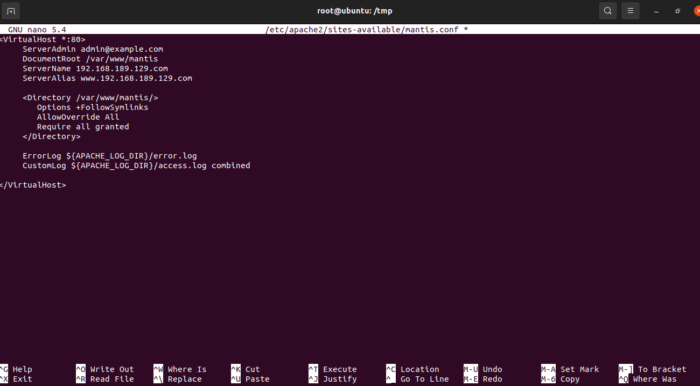Image resolution: width=700 pixels, height=386 pixels.
Task: Click the M-6 Copy shortcut
Action: tap(560, 379)
